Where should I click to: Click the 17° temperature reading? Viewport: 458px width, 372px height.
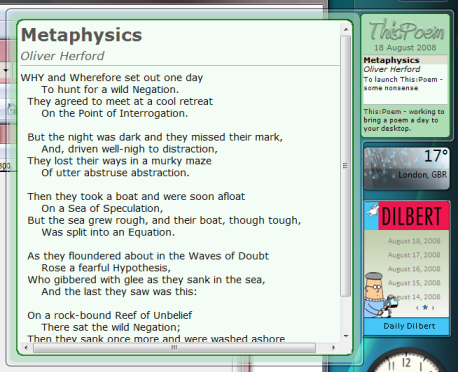[x=435, y=156]
